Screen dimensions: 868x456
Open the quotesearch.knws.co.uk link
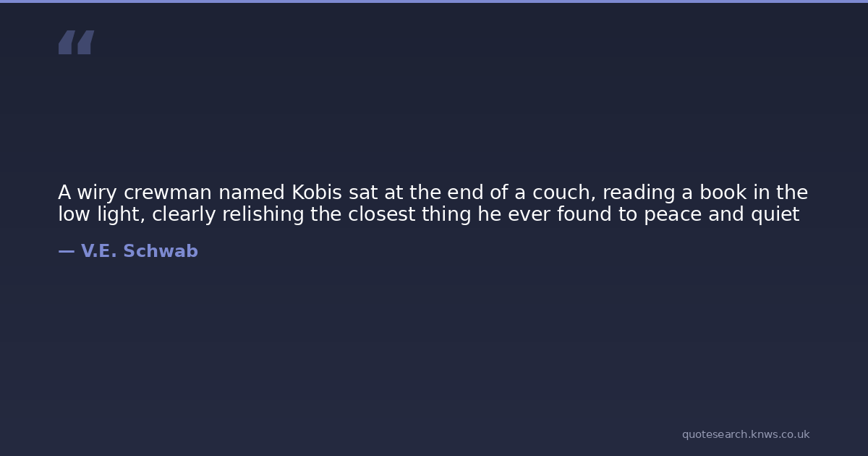click(x=745, y=434)
